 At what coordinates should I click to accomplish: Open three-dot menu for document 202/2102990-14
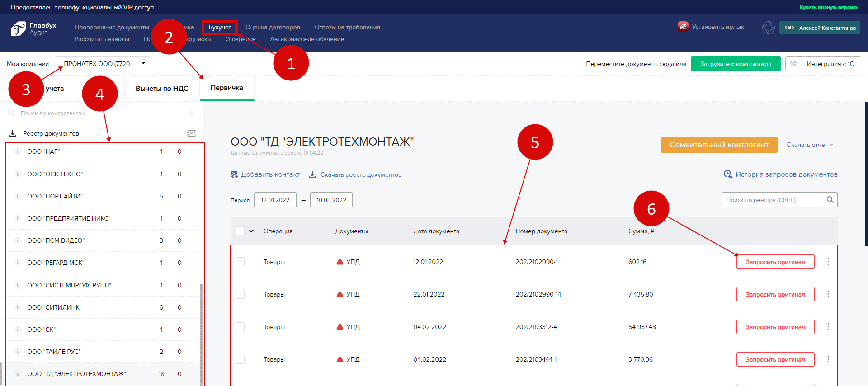828,294
